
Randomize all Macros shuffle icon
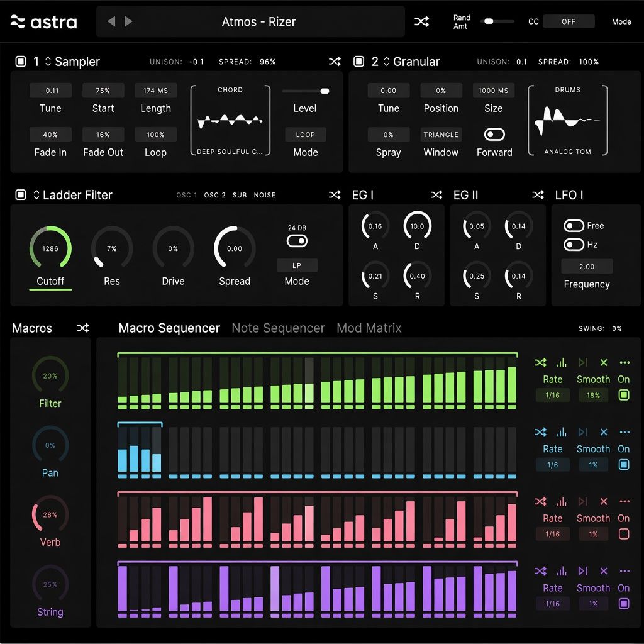pyautogui.click(x=83, y=328)
